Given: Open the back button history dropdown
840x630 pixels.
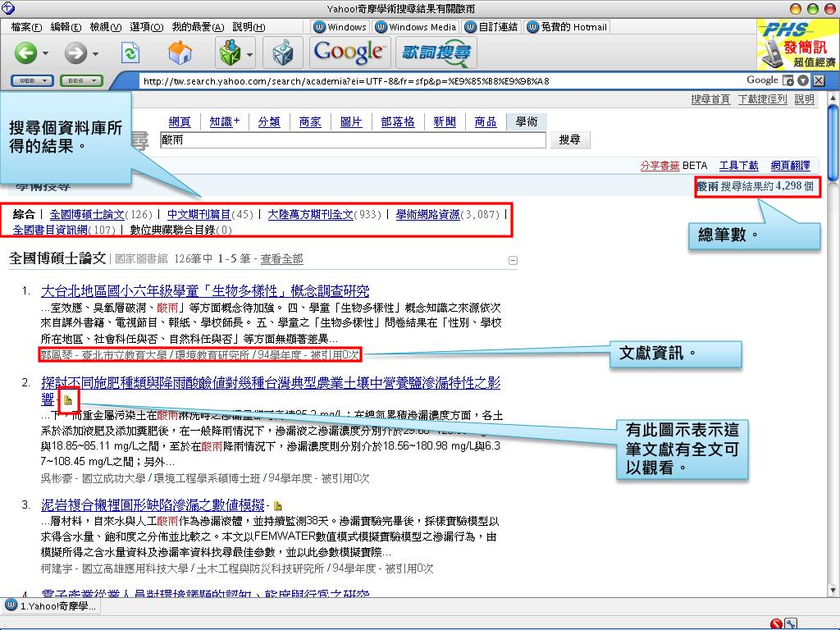Looking at the screenshot, I should 46,53.
